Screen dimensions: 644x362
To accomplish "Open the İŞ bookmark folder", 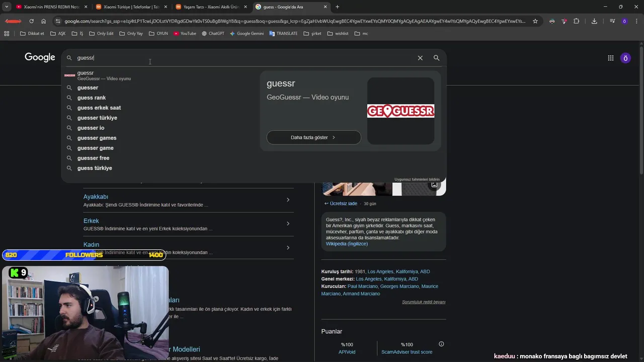I will (x=77, y=34).
